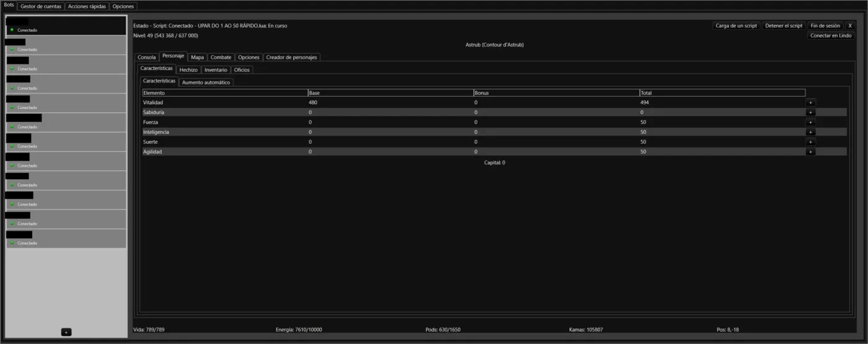Add a point to Sabiduría
868x344 pixels.
coord(810,112)
